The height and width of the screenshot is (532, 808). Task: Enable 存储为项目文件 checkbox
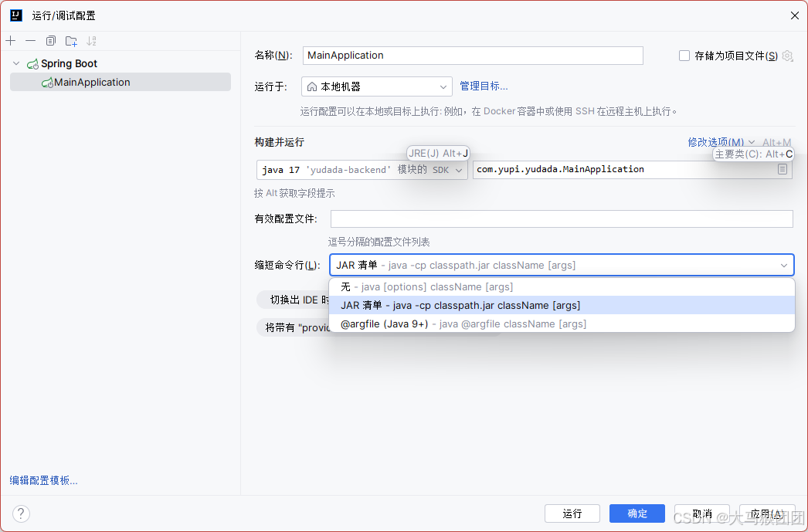[x=684, y=56]
